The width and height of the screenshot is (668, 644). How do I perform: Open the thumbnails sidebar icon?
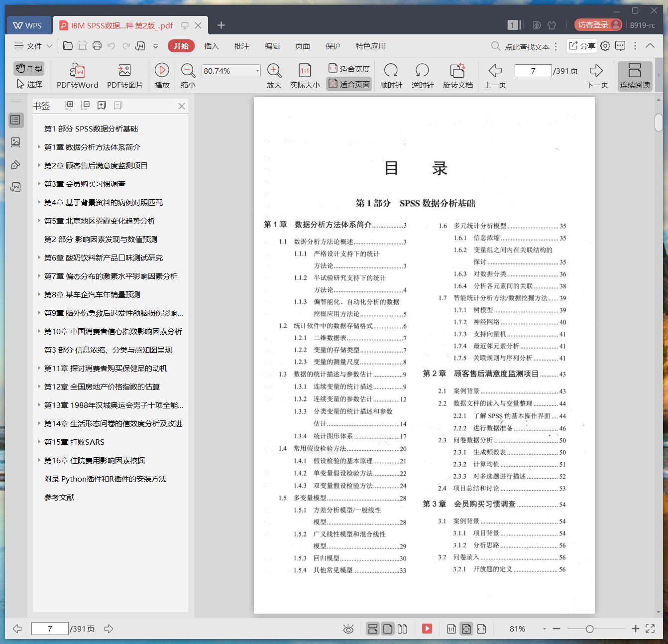(x=15, y=142)
